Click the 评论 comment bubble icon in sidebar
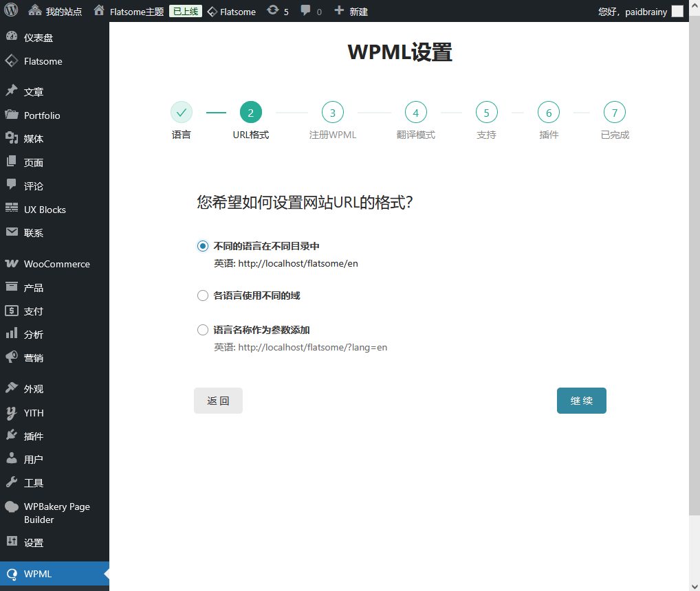Viewport: 700px width, 591px height. pyautogui.click(x=12, y=185)
